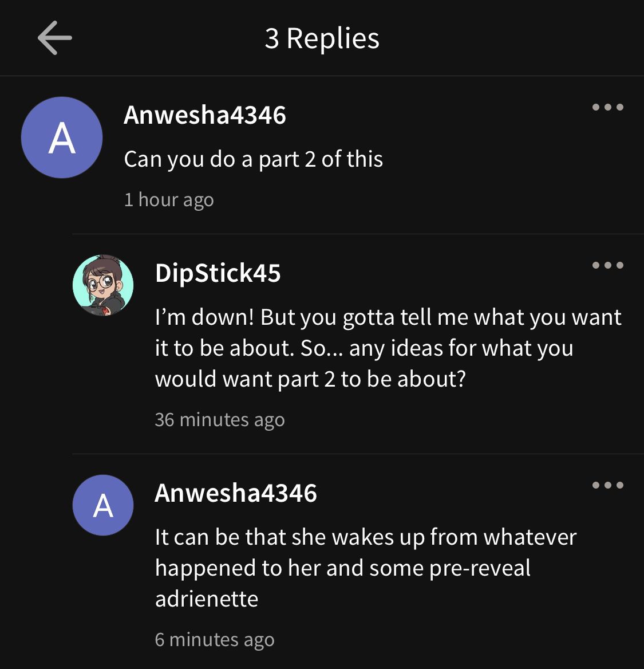Image resolution: width=644 pixels, height=669 pixels.
Task: Select the 'Can you do a part 2 of this' comment
Action: click(254, 159)
